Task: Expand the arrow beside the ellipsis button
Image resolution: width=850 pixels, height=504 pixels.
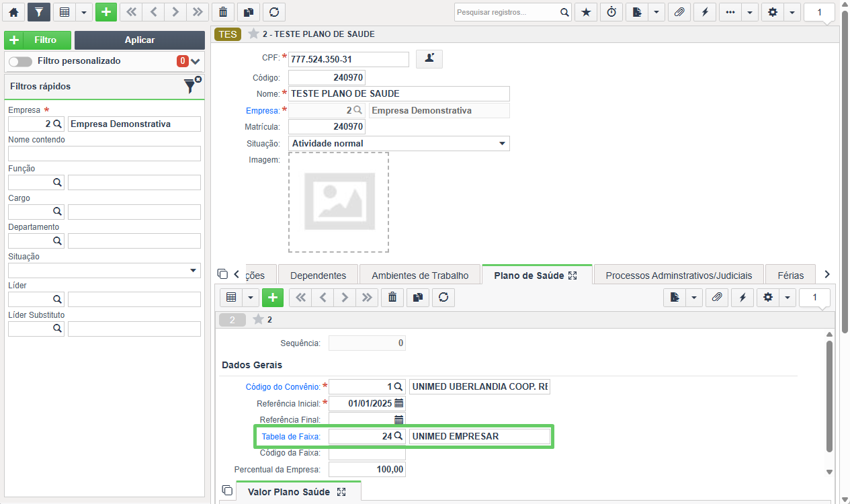Action: coord(750,12)
